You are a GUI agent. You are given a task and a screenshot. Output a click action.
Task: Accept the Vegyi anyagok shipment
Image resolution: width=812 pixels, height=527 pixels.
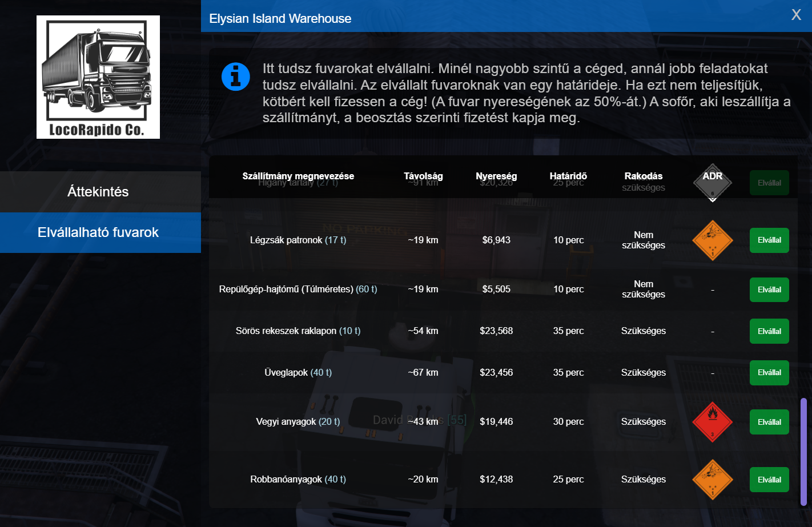(x=769, y=422)
